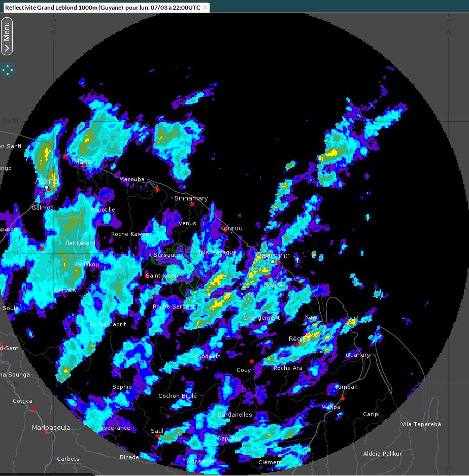469x476 pixels.
Task: Click the red marker at Sinnamary
Action: click(192, 204)
